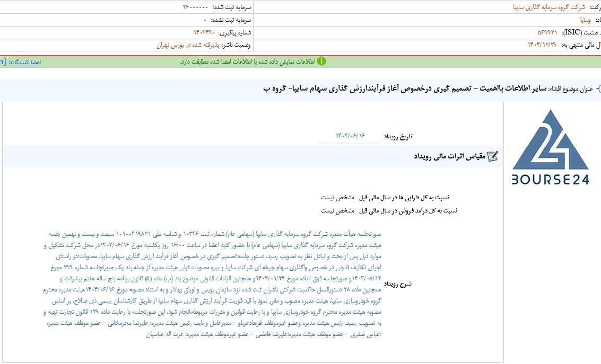The height and width of the screenshot is (364, 601).
Task: Click the 'عنوان موضوع افشاء' label
Action: point(571,89)
